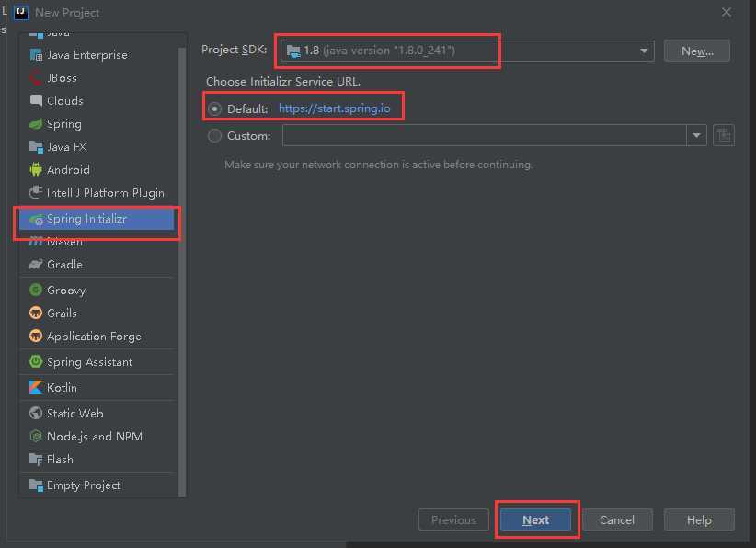Select the Custom URL radio button

tap(214, 136)
